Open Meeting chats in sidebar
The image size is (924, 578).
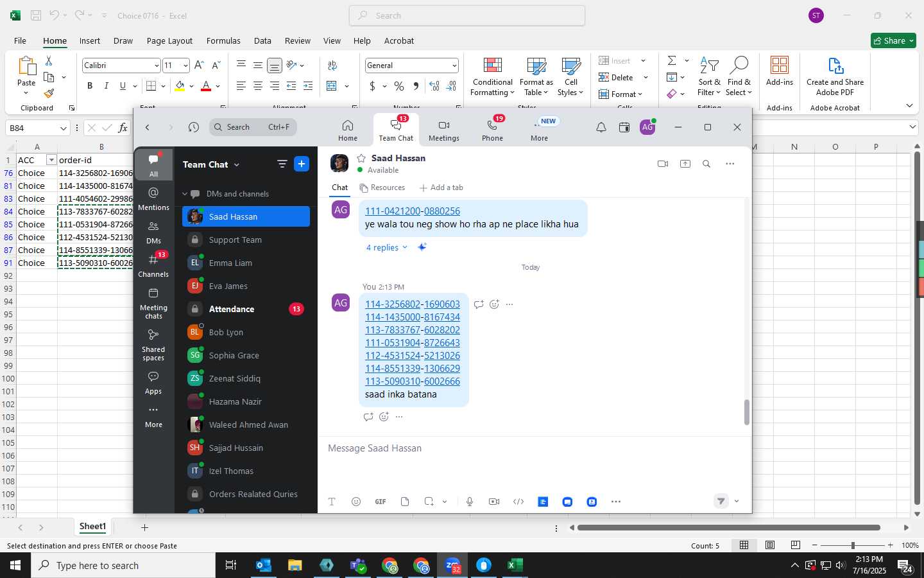click(153, 303)
